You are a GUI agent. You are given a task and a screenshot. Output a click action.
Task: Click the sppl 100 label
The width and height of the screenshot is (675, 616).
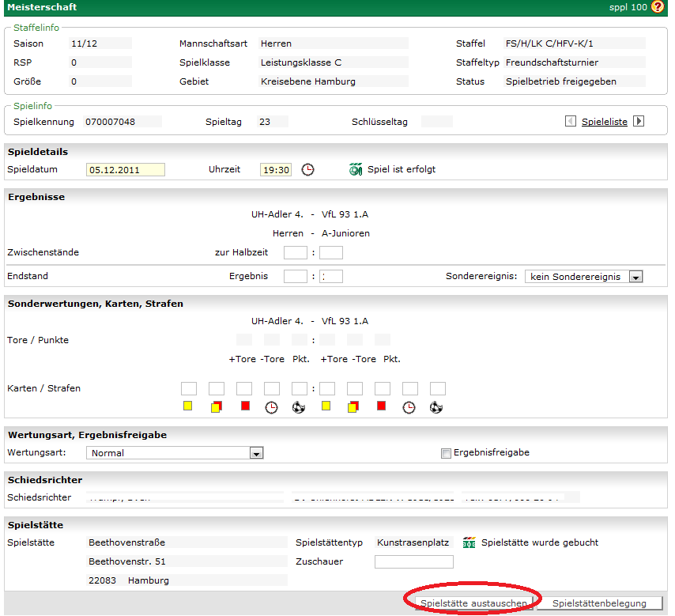[628, 7]
